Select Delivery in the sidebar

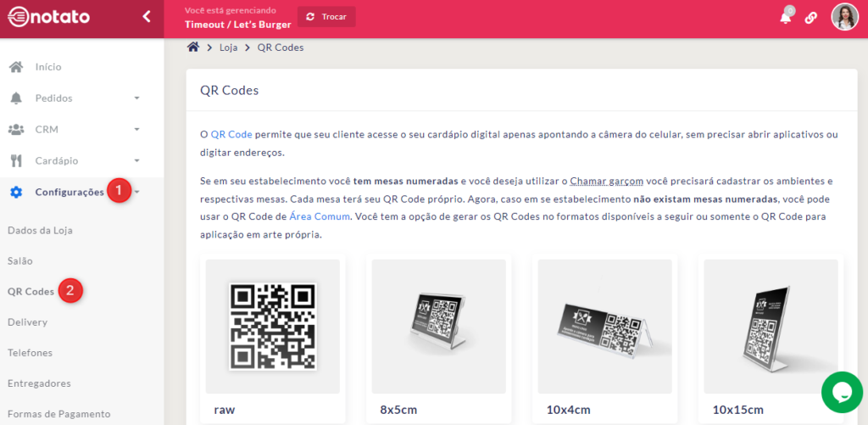27,322
